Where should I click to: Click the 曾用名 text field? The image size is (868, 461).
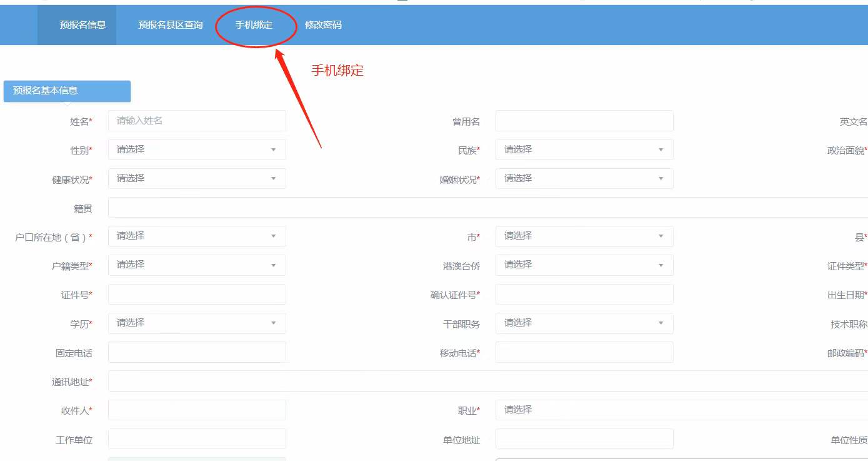tap(584, 121)
